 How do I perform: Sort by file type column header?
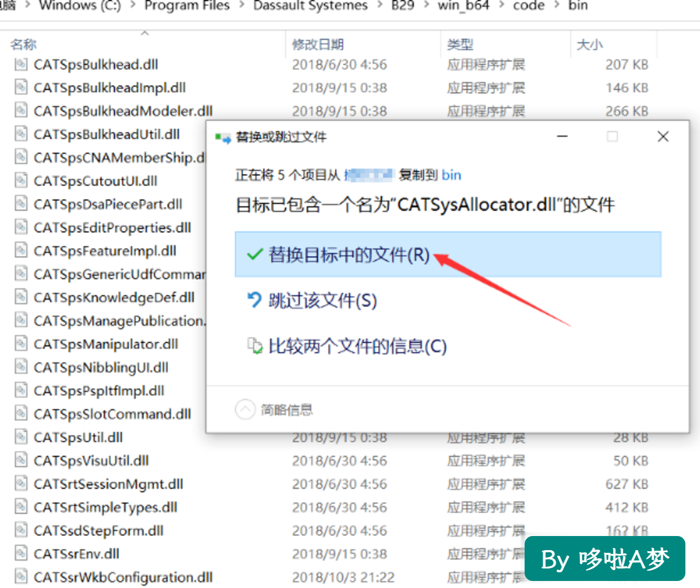click(460, 44)
